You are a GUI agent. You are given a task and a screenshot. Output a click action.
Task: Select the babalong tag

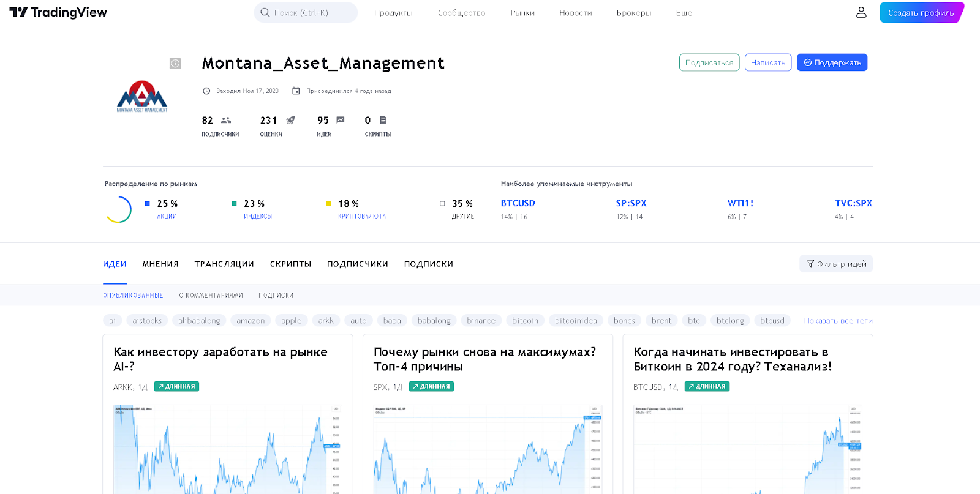434,320
